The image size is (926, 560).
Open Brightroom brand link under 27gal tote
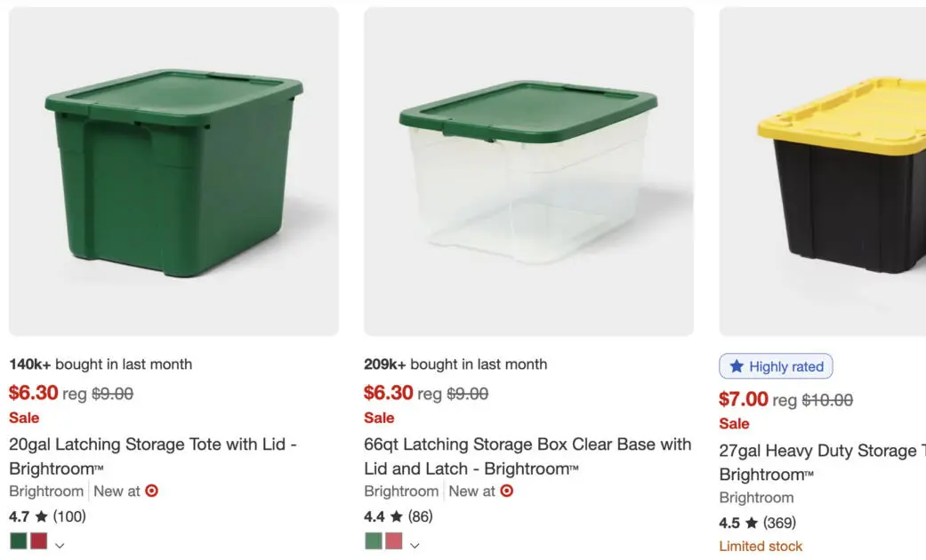(756, 498)
